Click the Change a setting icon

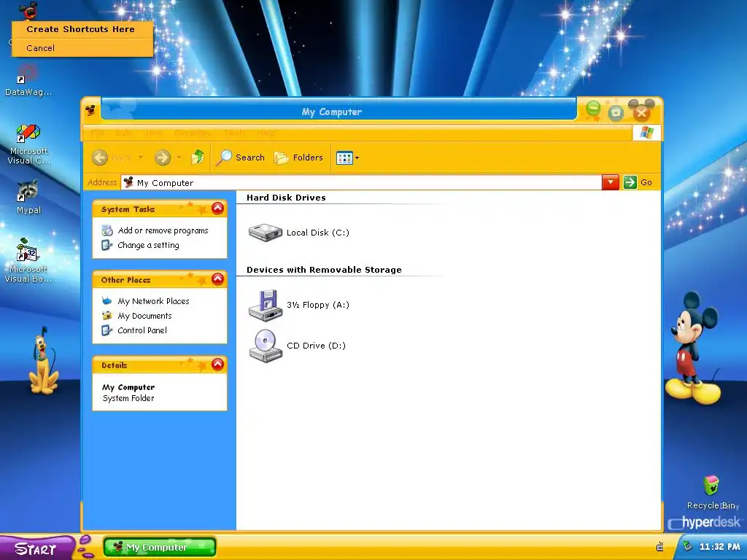pyautogui.click(x=107, y=245)
